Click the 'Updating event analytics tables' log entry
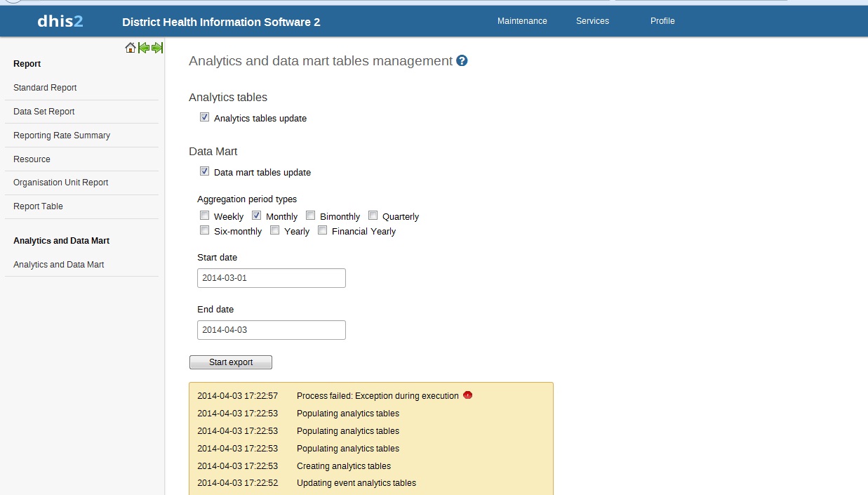The height and width of the screenshot is (495, 868). [356, 483]
